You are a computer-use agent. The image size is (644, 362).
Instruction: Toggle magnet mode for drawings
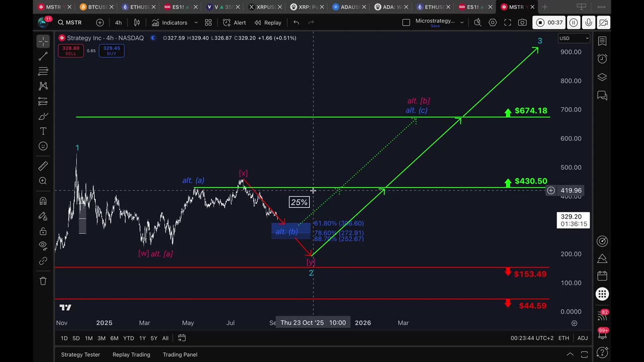[43, 201]
